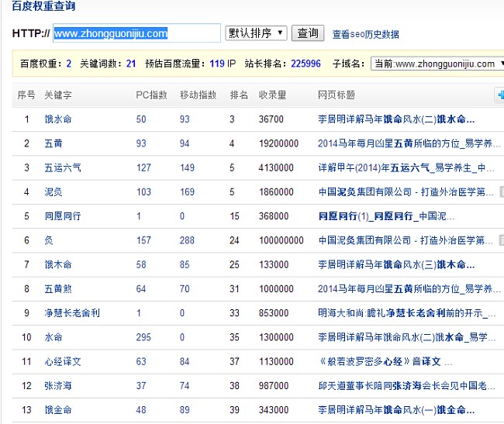Viewport: 504px width, 424px height.
Task: Open the 查看seo历史数据 link
Action: (365, 34)
